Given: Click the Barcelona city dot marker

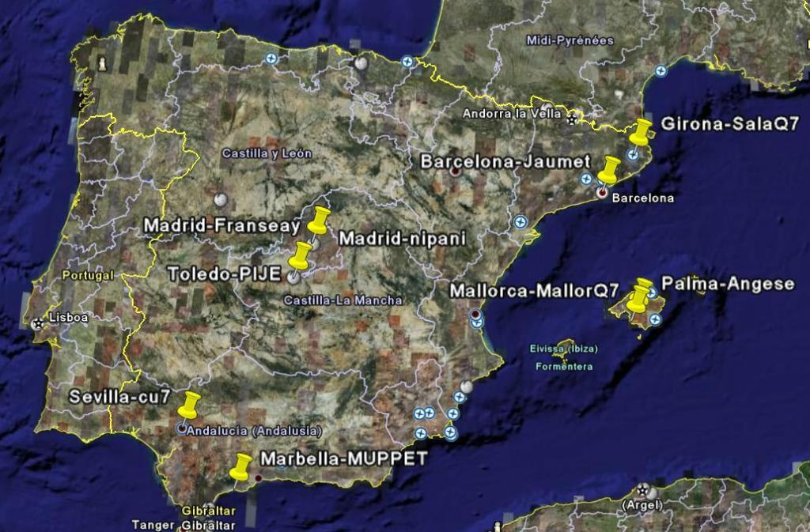Looking at the screenshot, I should click(602, 192).
